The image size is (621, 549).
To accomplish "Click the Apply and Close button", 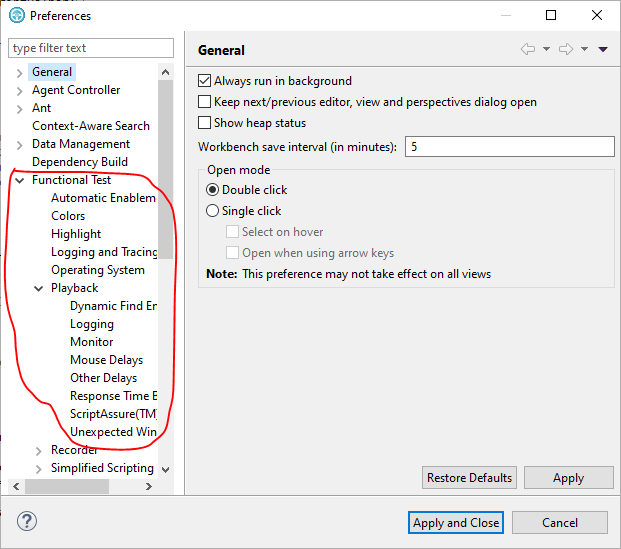I will [x=456, y=522].
